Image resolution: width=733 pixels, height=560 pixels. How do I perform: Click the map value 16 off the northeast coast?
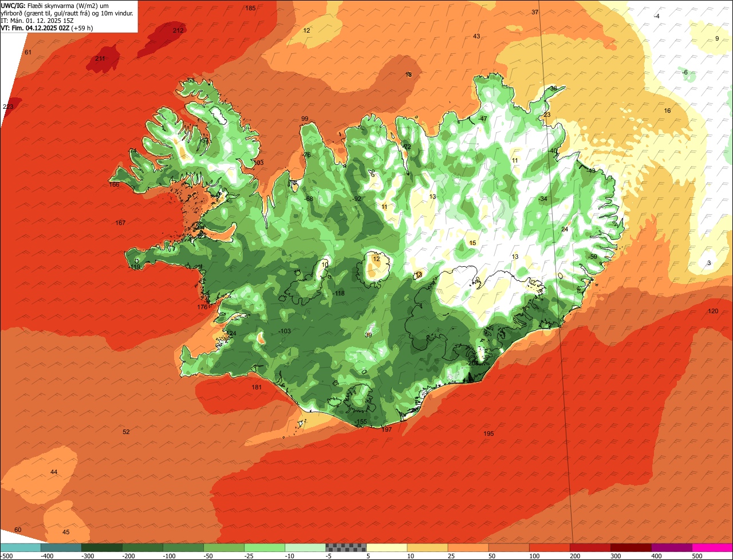point(667,111)
